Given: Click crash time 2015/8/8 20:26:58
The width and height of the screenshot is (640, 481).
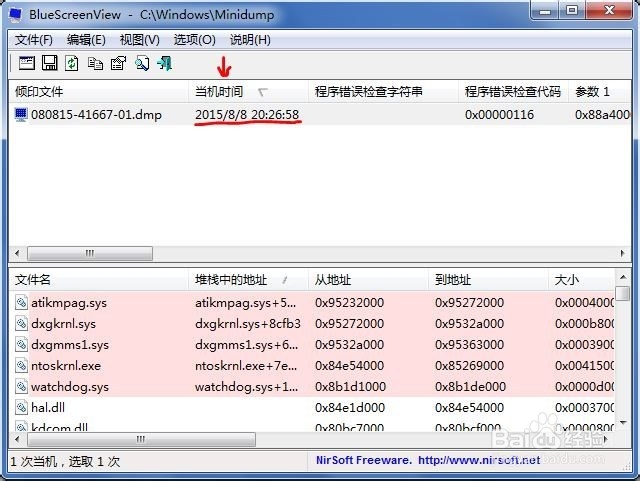Looking at the screenshot, I should coord(247,115).
